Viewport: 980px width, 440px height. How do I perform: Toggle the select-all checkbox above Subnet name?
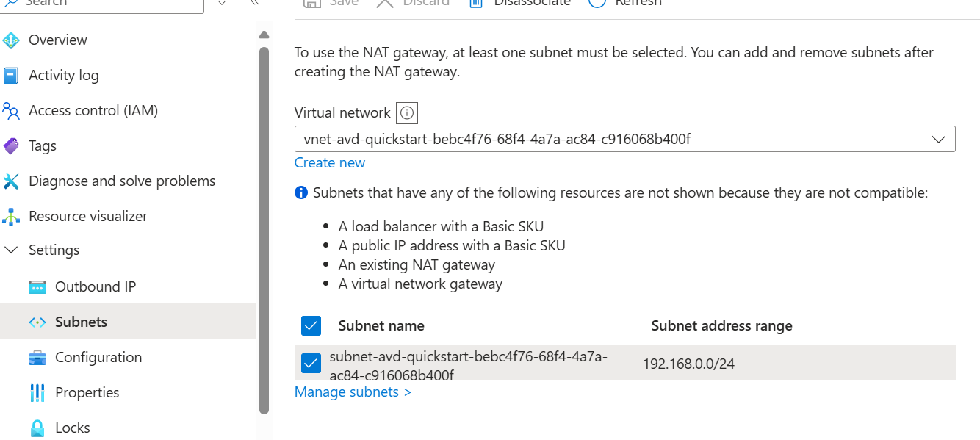click(311, 325)
